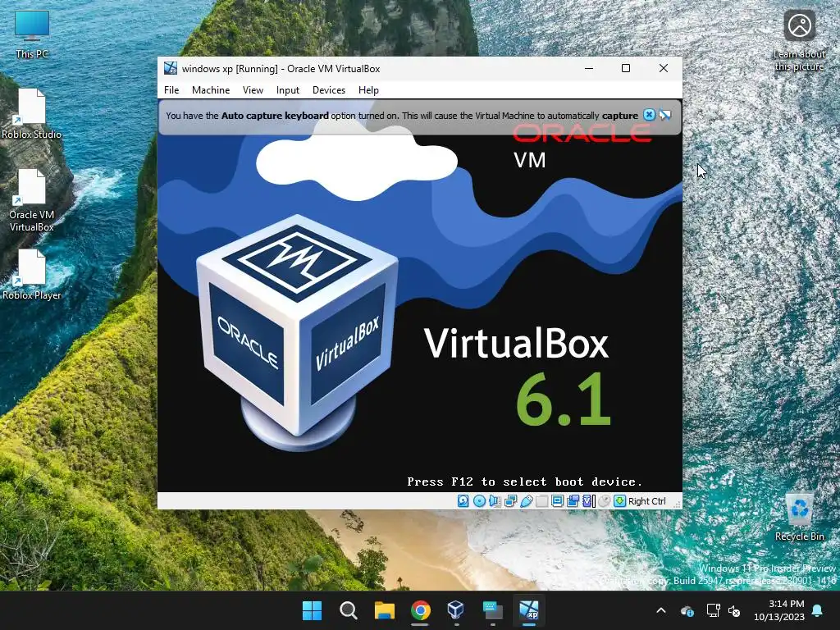Open File Explorer from the taskbar
This screenshot has width=840, height=630.
click(384, 610)
